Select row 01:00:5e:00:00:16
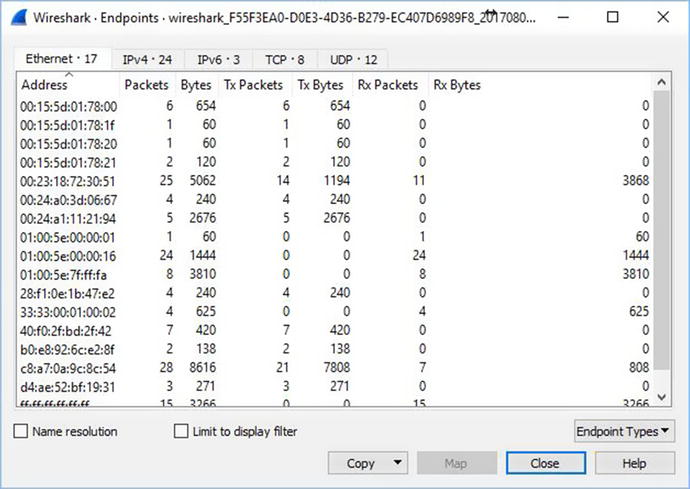 (334, 256)
